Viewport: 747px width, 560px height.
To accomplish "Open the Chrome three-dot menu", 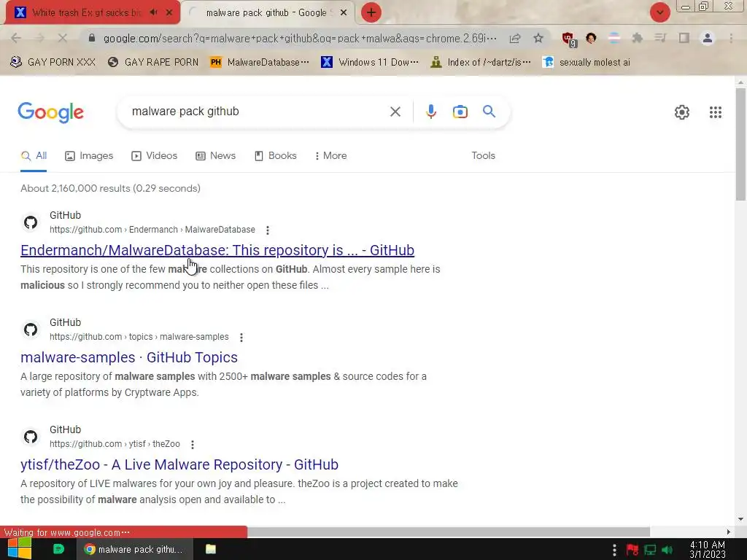I will point(731,38).
